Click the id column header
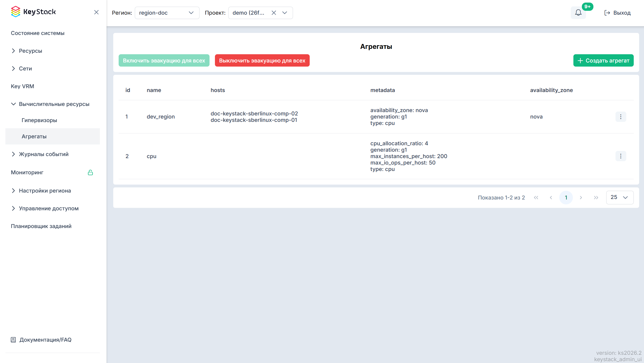This screenshot has height=363, width=644. pyautogui.click(x=128, y=90)
